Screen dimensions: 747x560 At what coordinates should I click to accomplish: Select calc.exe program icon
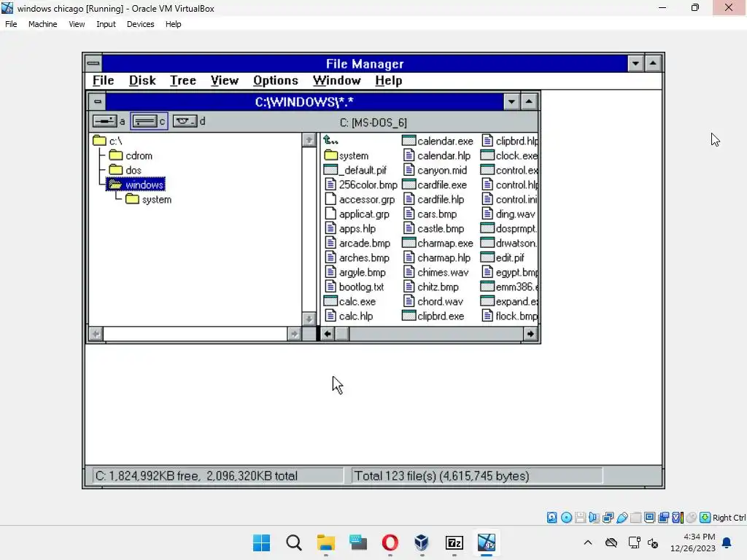click(x=330, y=301)
